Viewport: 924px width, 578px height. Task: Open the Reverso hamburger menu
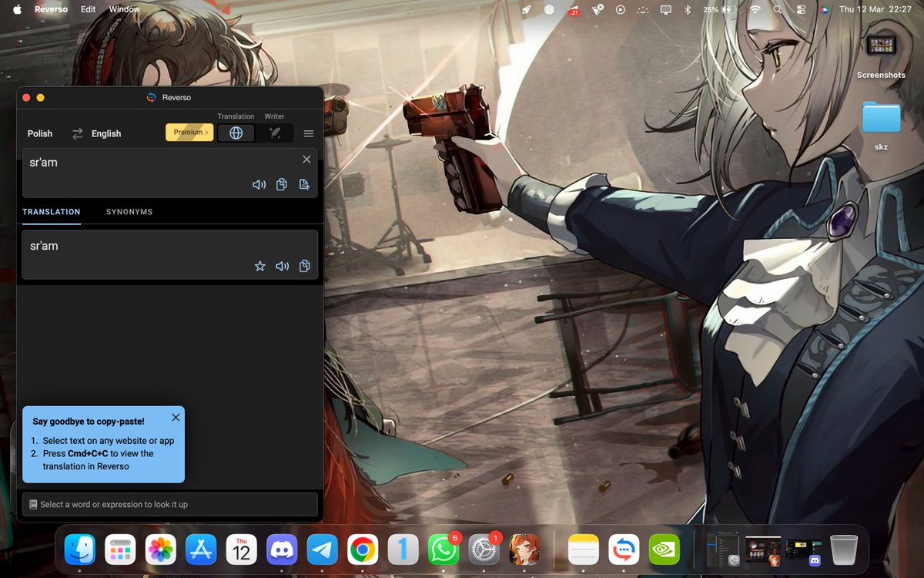click(309, 133)
